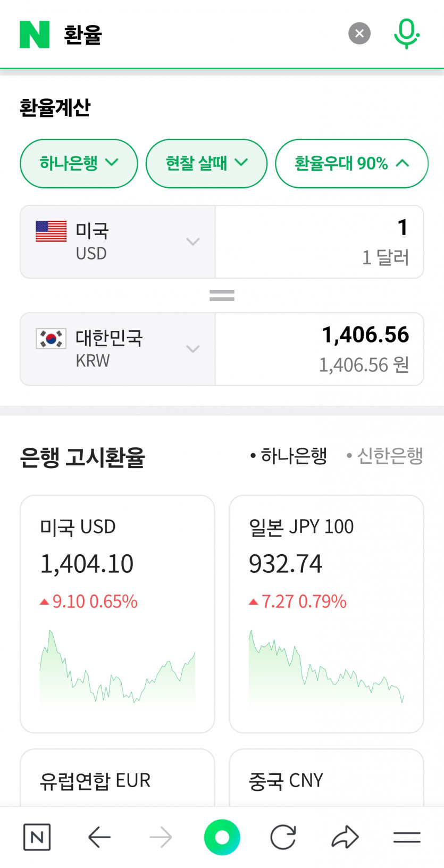Viewport: 444px width, 868px height.
Task: Go back with the left arrow
Action: point(99,838)
